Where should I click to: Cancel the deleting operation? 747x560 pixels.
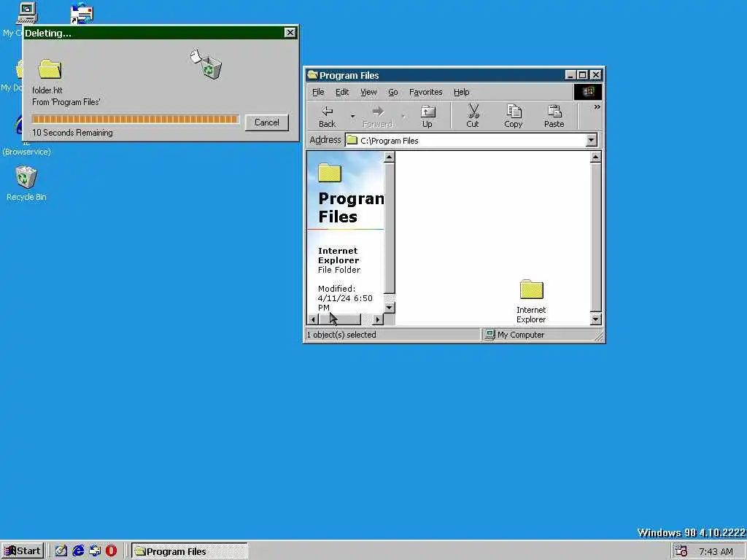coord(267,122)
